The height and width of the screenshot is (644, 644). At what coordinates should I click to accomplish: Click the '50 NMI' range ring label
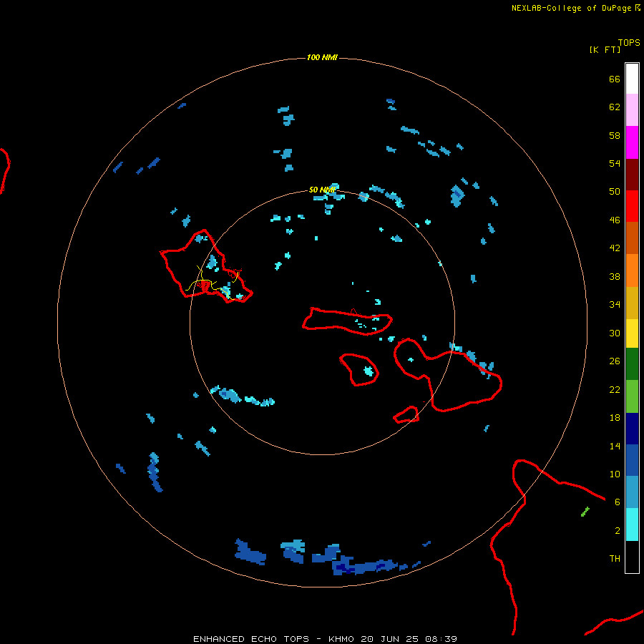tap(322, 190)
